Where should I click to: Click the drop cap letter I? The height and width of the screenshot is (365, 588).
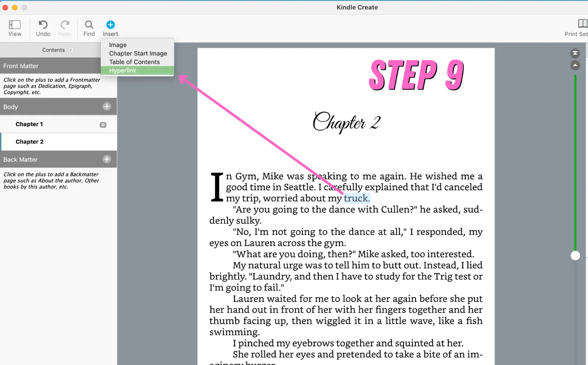(x=217, y=187)
